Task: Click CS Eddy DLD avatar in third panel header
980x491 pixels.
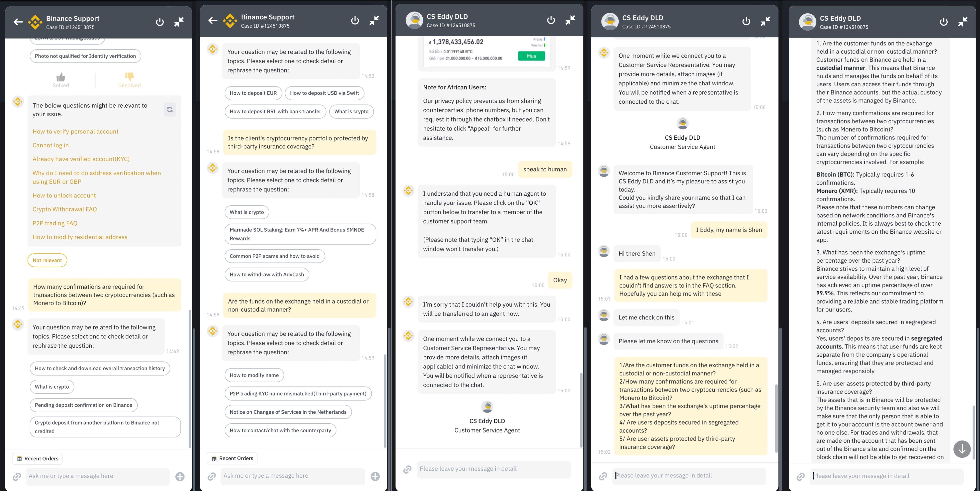Action: pyautogui.click(x=414, y=20)
